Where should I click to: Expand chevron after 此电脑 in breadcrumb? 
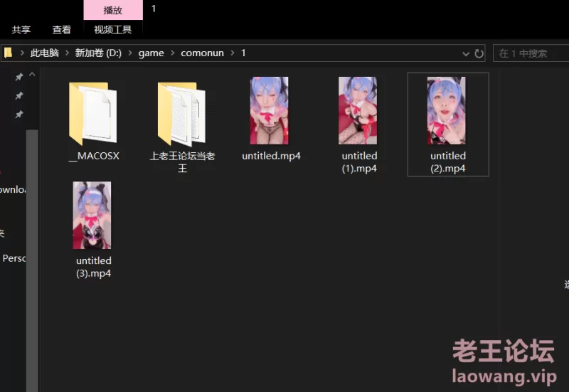(x=67, y=53)
